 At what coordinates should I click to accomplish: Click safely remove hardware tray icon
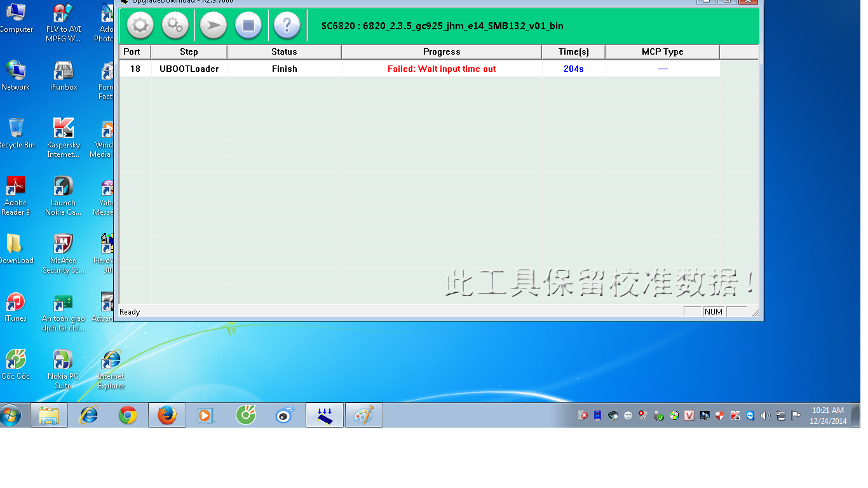pyautogui.click(x=659, y=416)
